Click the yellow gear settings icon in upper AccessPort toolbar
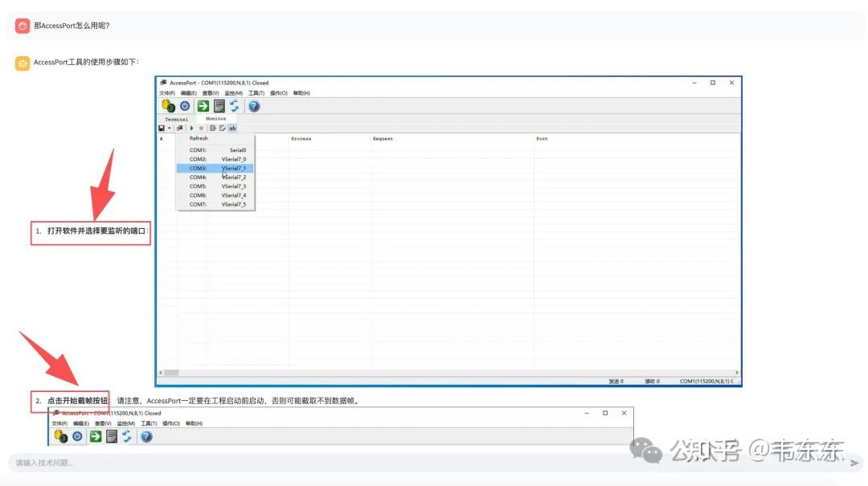This screenshot has height=486, width=868. pos(168,105)
